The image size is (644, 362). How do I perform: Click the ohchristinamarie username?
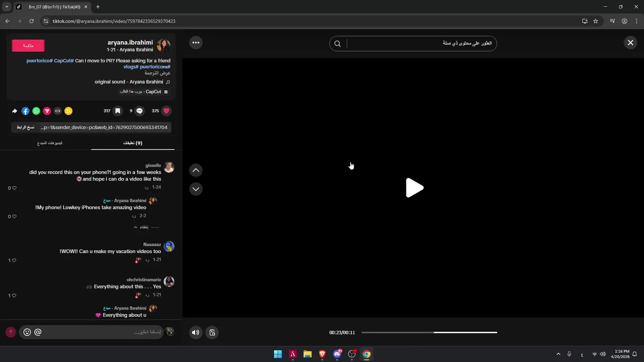coord(144,280)
